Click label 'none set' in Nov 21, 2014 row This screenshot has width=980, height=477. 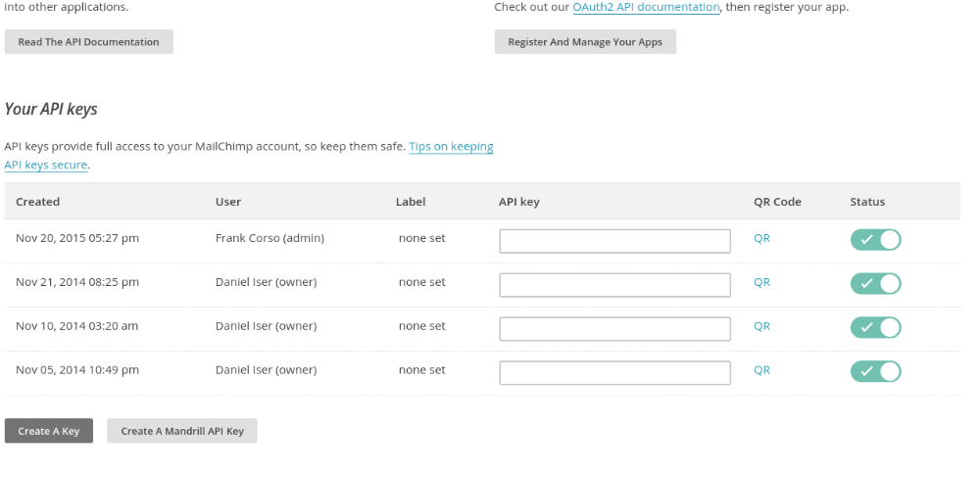pos(421,282)
